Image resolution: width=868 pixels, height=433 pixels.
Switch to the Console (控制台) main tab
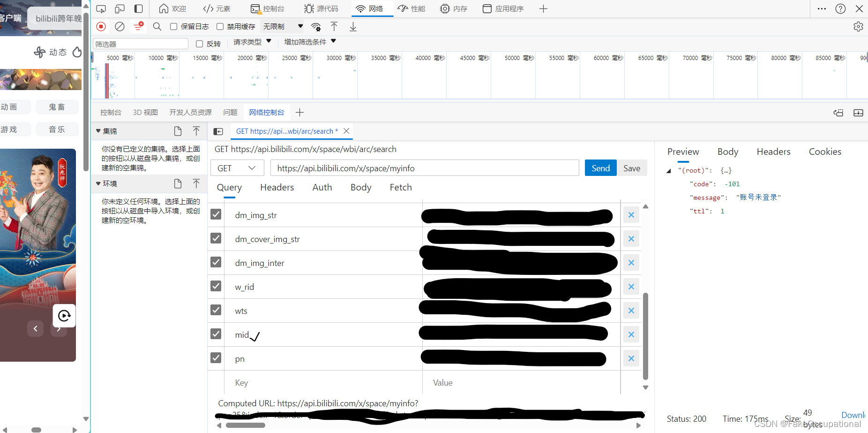coord(268,8)
